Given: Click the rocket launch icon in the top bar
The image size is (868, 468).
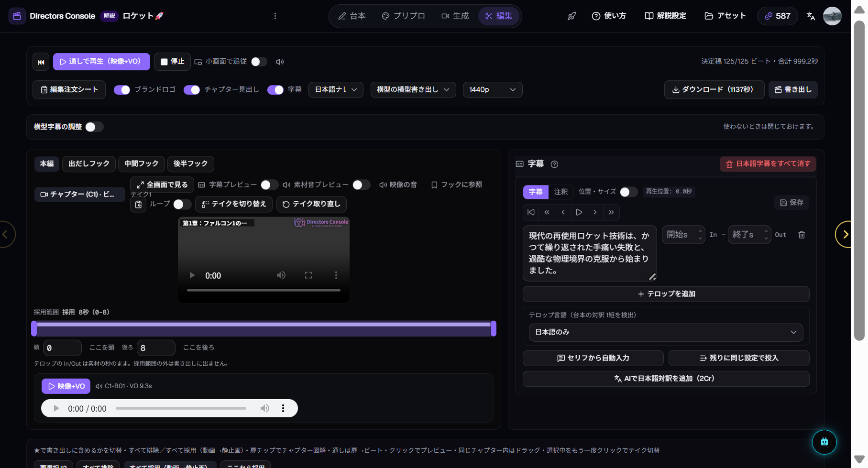Looking at the screenshot, I should click(x=571, y=16).
